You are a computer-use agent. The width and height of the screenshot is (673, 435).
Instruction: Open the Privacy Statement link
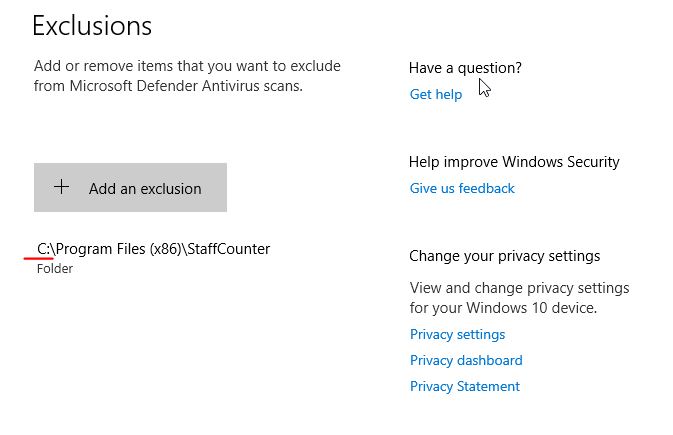click(x=465, y=386)
